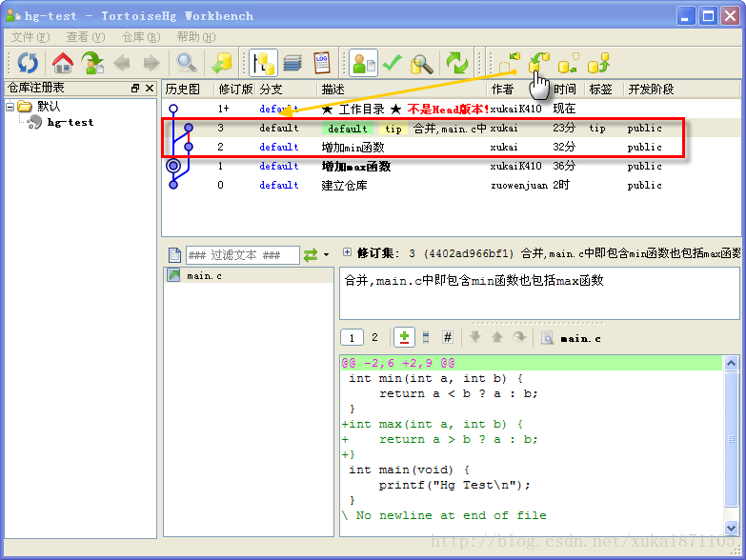Click the repository database arrow icon

point(221,63)
